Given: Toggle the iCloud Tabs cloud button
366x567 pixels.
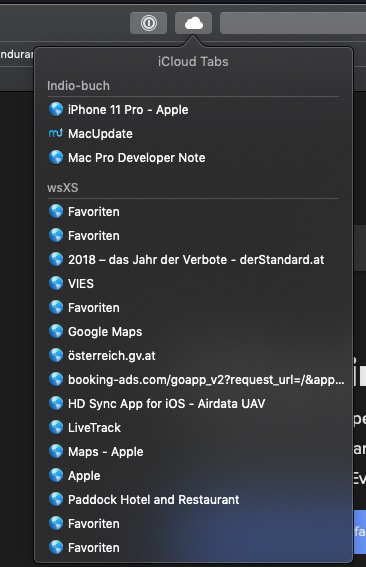Looking at the screenshot, I should click(193, 23).
